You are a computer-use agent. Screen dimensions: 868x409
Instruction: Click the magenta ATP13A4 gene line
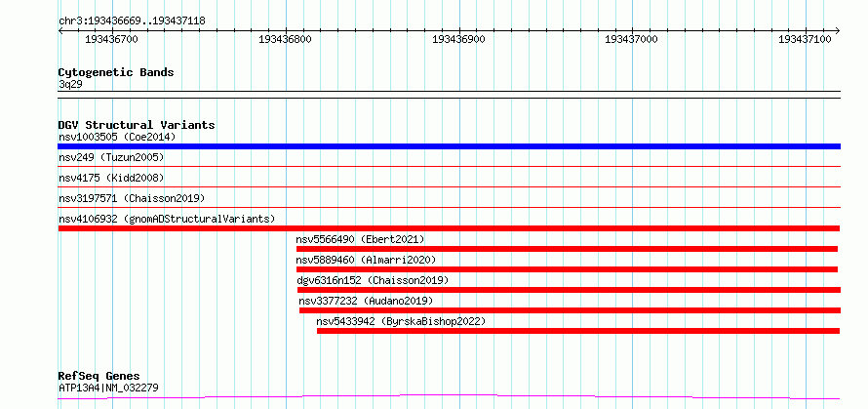[x=449, y=396]
